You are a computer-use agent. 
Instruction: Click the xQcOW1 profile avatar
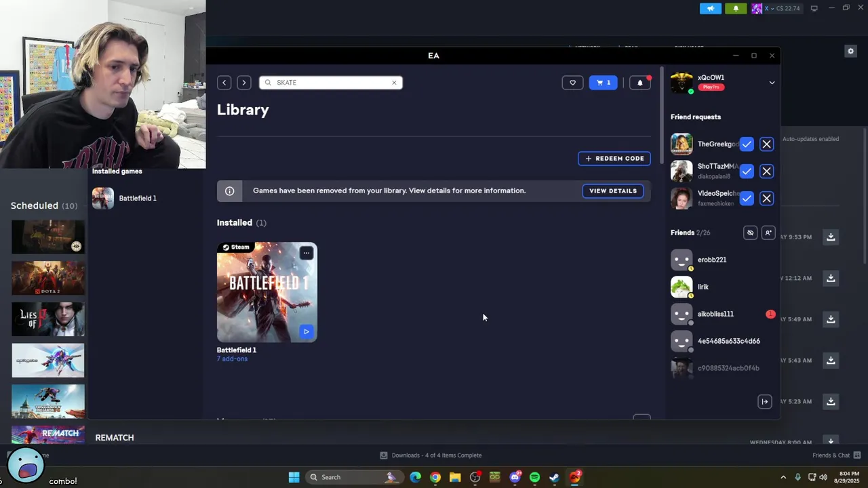click(x=682, y=83)
